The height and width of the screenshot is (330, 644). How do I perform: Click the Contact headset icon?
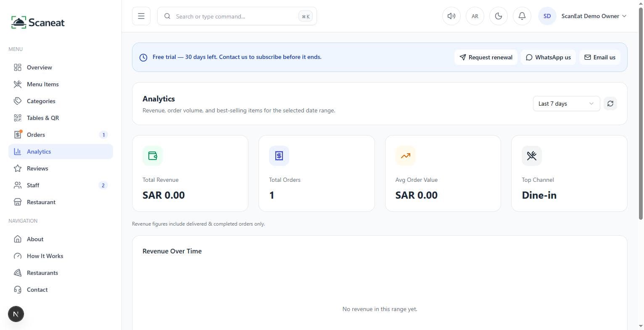(18, 290)
